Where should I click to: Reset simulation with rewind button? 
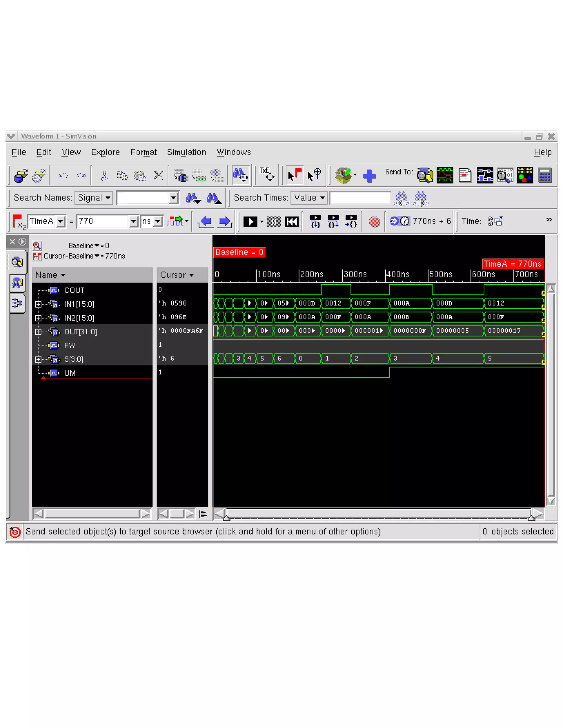click(292, 222)
